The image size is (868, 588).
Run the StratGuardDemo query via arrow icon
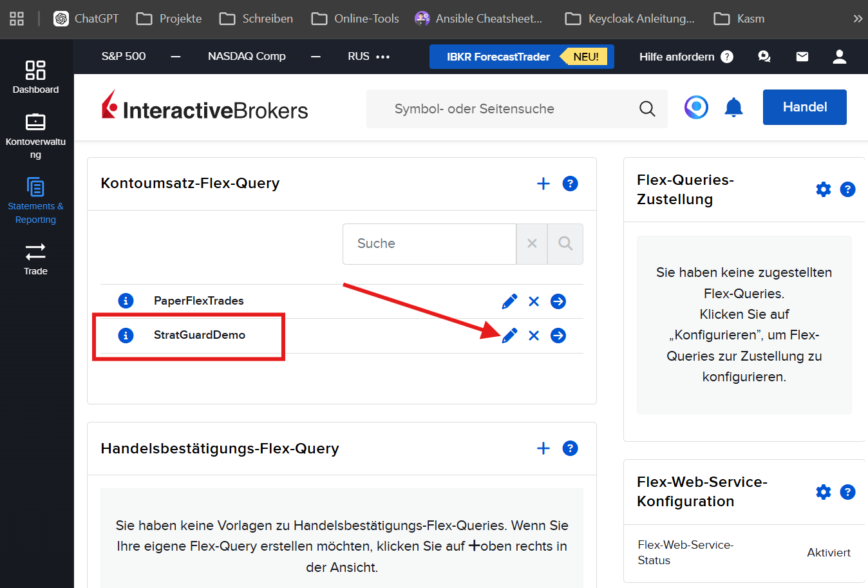[x=558, y=335]
